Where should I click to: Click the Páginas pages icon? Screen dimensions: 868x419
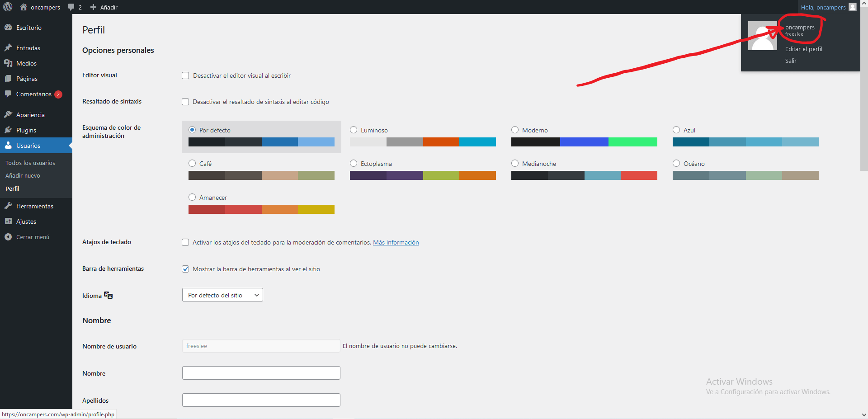pos(8,78)
